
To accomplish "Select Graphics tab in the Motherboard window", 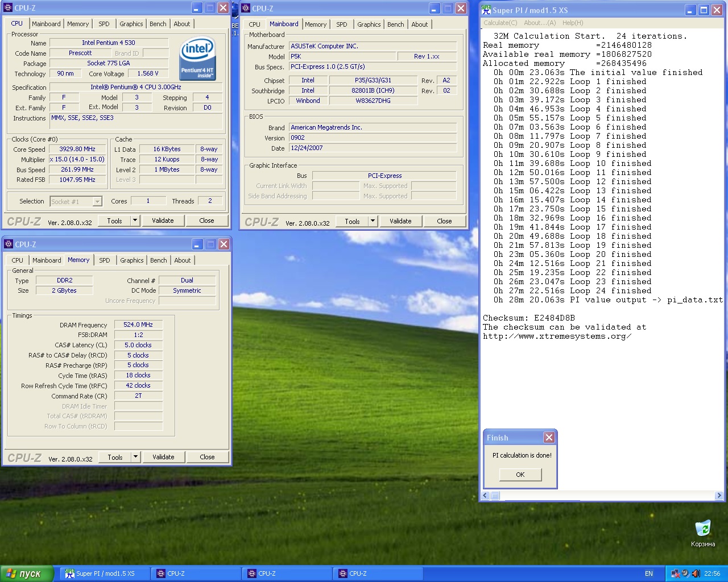I will (369, 24).
